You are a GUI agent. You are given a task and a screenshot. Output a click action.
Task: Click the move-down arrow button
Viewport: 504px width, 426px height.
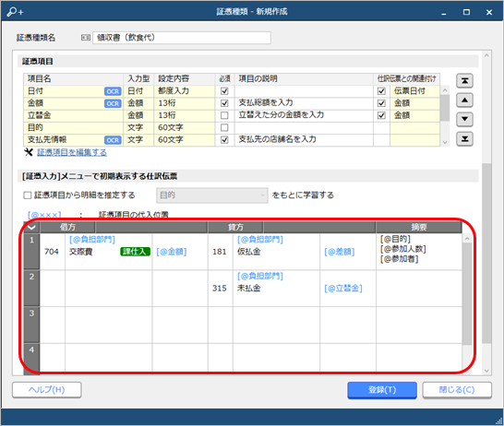click(x=464, y=120)
